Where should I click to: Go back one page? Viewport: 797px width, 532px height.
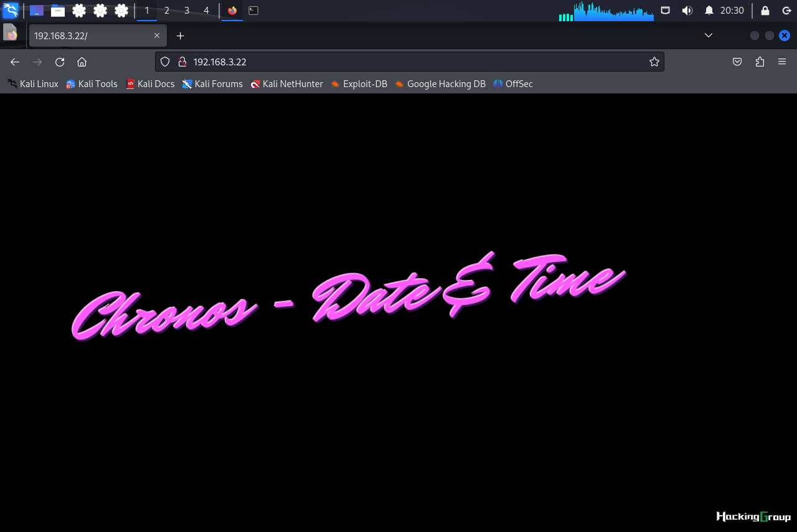[15, 62]
